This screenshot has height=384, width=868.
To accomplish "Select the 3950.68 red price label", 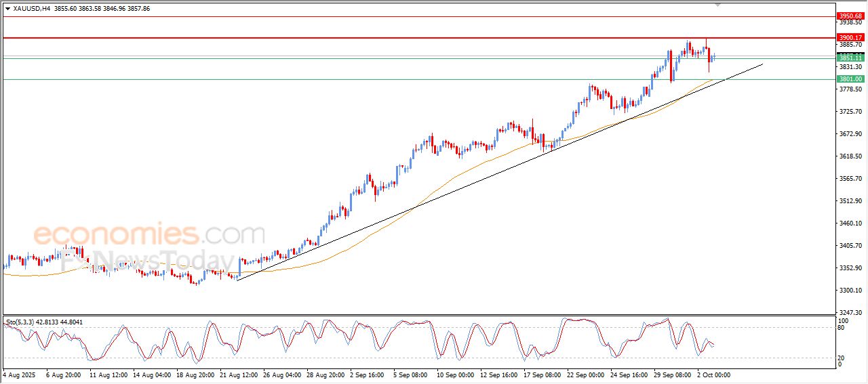I will click(850, 16).
